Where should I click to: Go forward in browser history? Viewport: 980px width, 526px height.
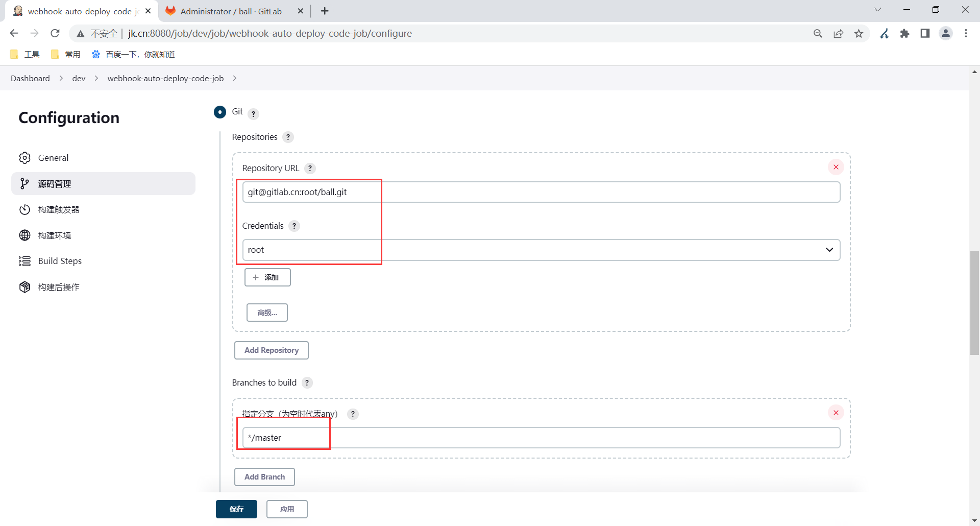coord(34,33)
